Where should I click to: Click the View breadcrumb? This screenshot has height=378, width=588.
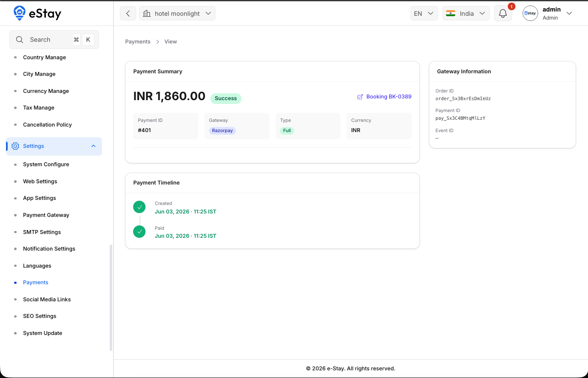click(171, 42)
